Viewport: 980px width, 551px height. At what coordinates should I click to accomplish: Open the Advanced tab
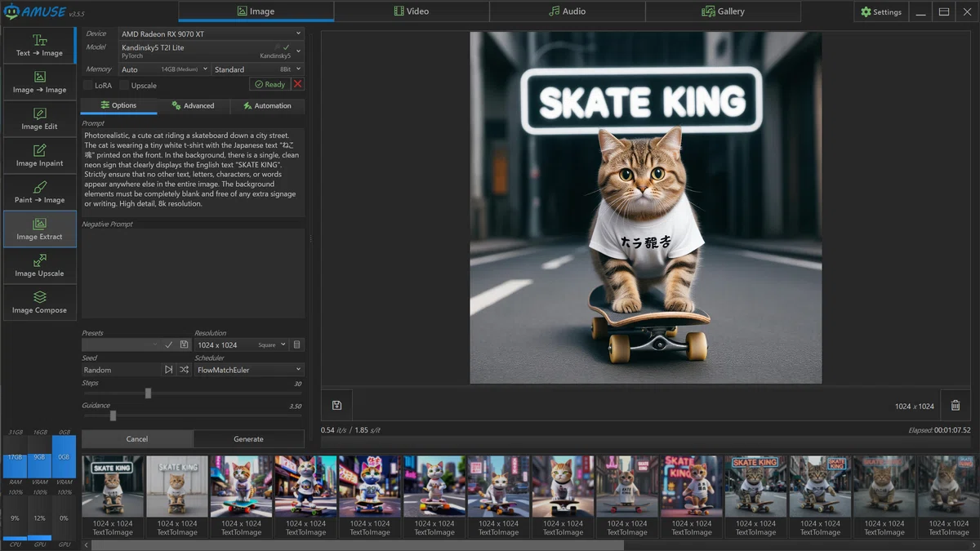[194, 105]
